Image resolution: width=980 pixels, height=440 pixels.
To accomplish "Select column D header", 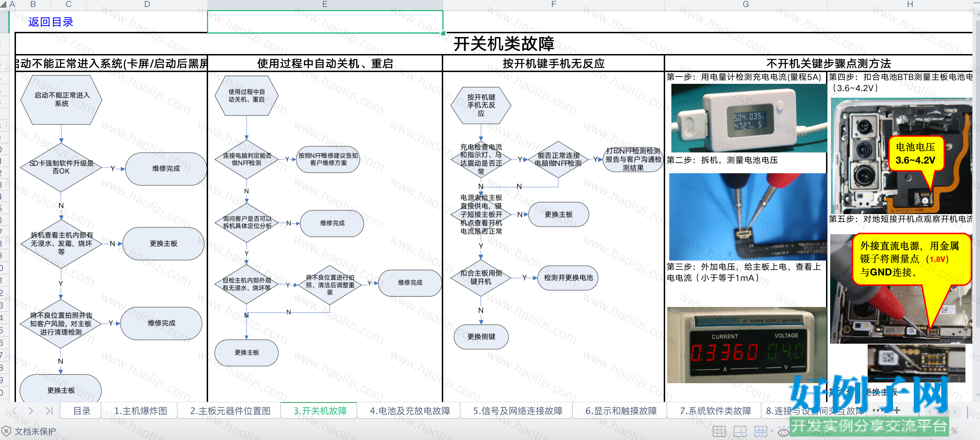I will pos(147,4).
